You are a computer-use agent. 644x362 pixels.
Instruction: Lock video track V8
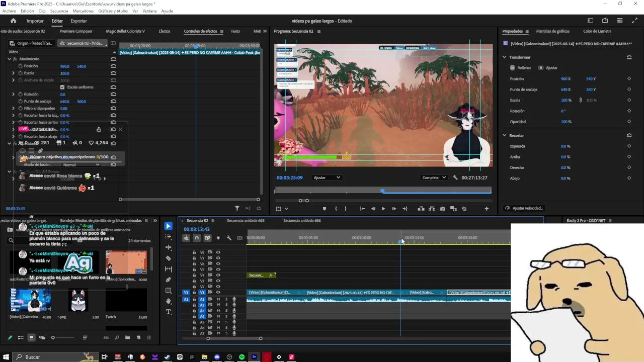click(x=194, y=252)
